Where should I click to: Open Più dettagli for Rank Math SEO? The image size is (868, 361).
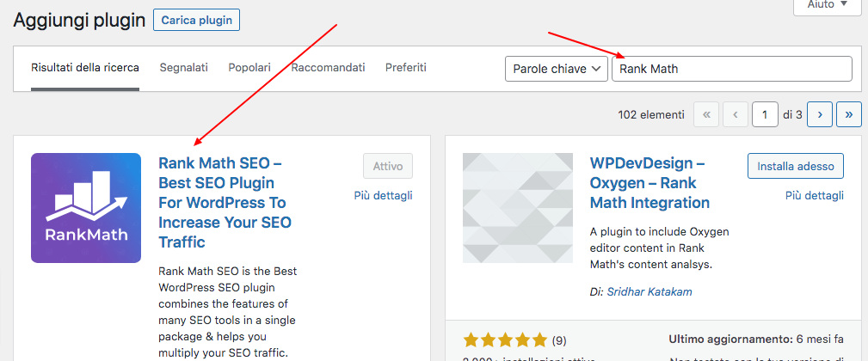[383, 196]
